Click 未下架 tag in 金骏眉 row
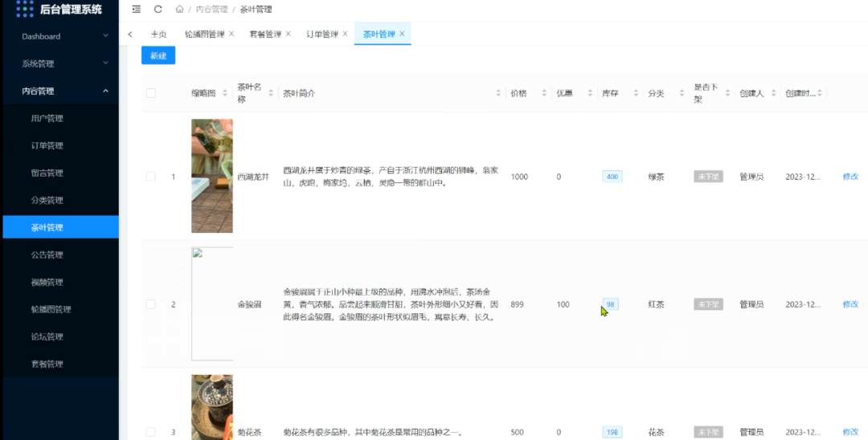 [709, 304]
